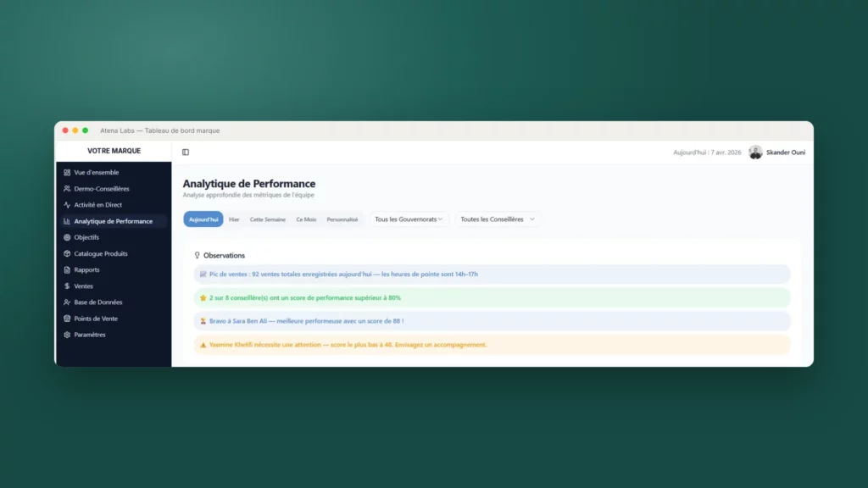Maximize the window with green button
Screen dimensions: 868x488
click(x=86, y=130)
